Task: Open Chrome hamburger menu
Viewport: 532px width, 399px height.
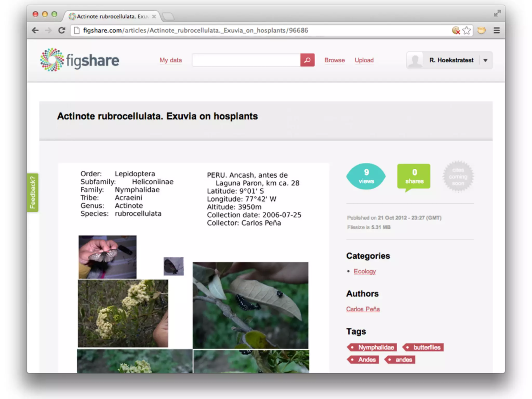Action: tap(496, 30)
